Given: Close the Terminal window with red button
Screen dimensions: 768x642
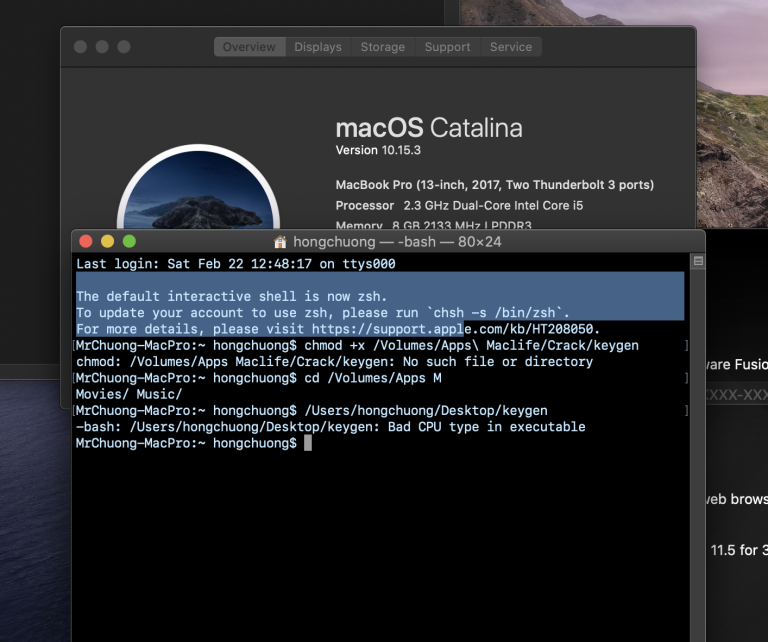Looking at the screenshot, I should click(86, 241).
